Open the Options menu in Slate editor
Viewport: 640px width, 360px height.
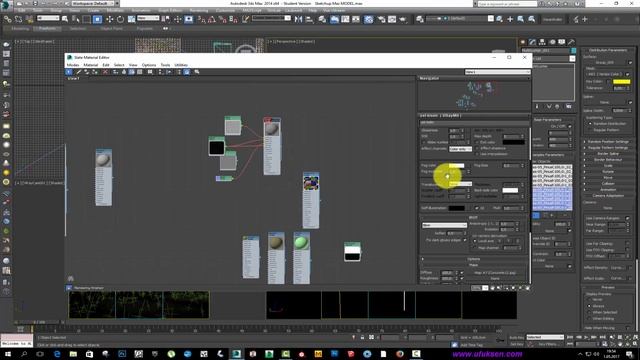click(149, 65)
